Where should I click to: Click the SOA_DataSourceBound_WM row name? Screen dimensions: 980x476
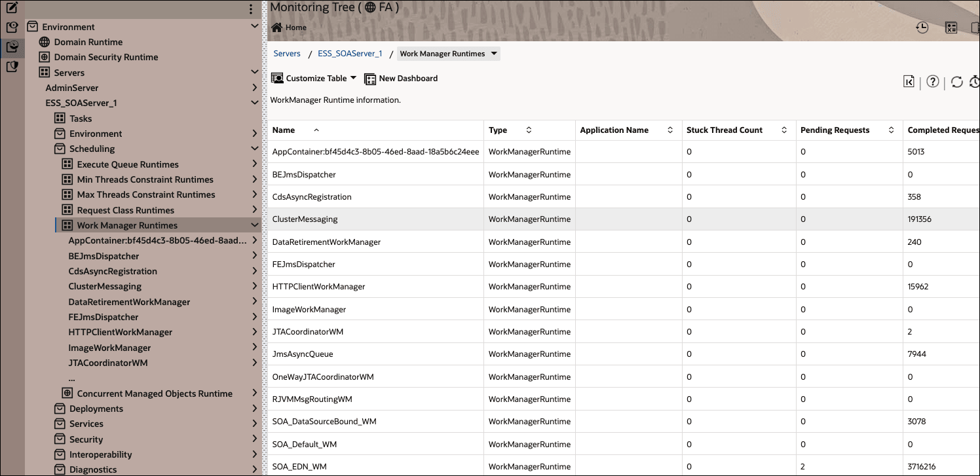pos(324,422)
